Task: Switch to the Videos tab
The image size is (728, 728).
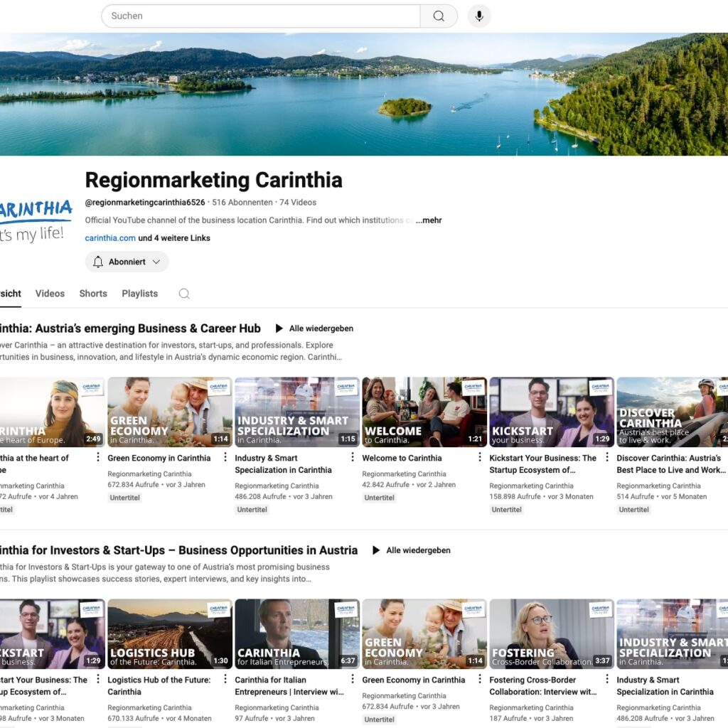Action: tap(50, 294)
